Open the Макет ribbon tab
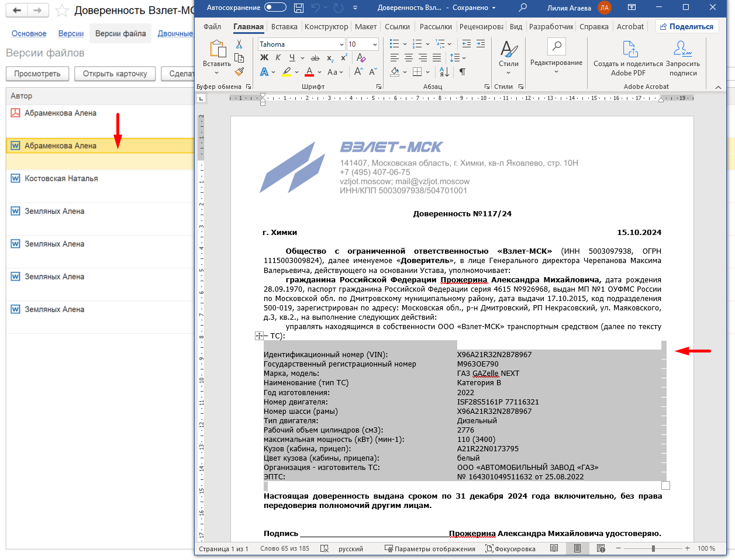 tap(365, 26)
